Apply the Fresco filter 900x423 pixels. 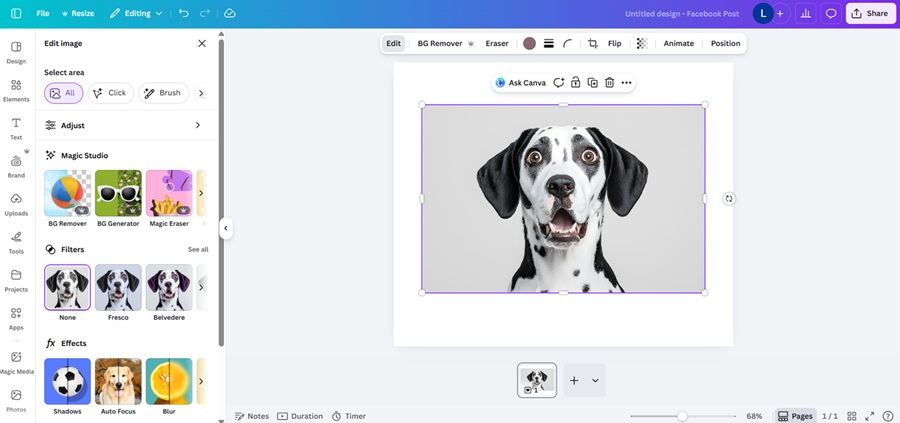[118, 287]
